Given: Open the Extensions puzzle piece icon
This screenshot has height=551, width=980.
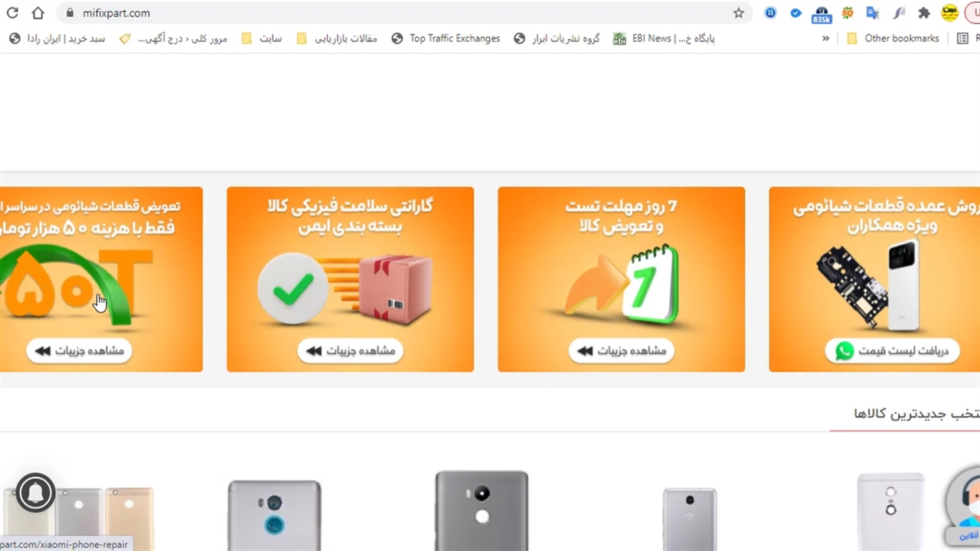Looking at the screenshot, I should [x=924, y=13].
